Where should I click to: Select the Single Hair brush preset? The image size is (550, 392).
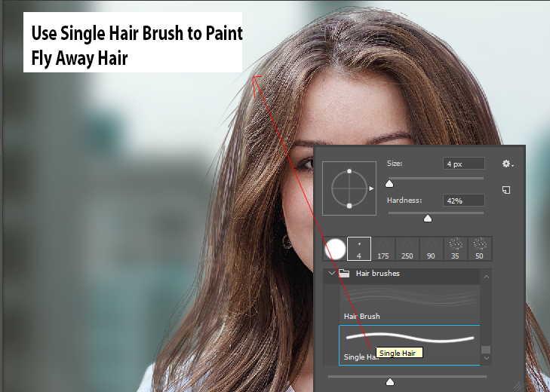(x=410, y=345)
